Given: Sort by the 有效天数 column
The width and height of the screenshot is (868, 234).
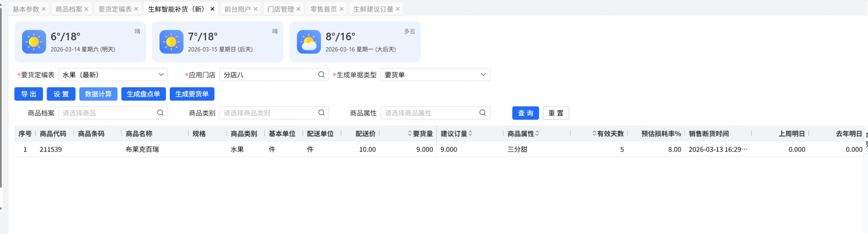Looking at the screenshot, I should pos(594,134).
